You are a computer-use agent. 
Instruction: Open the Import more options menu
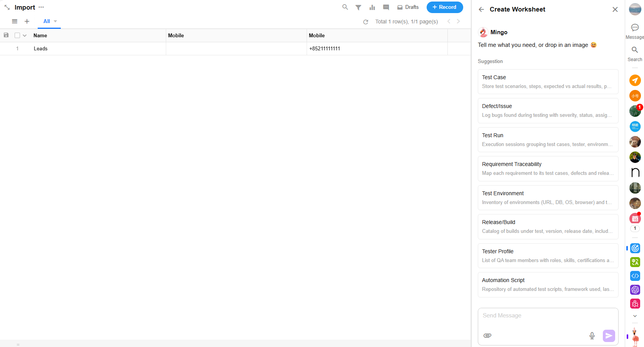coord(41,7)
